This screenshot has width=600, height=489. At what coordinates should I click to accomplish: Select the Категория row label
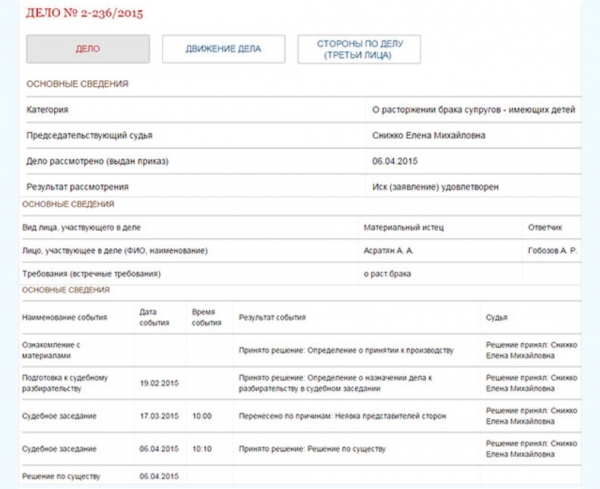tap(47, 109)
